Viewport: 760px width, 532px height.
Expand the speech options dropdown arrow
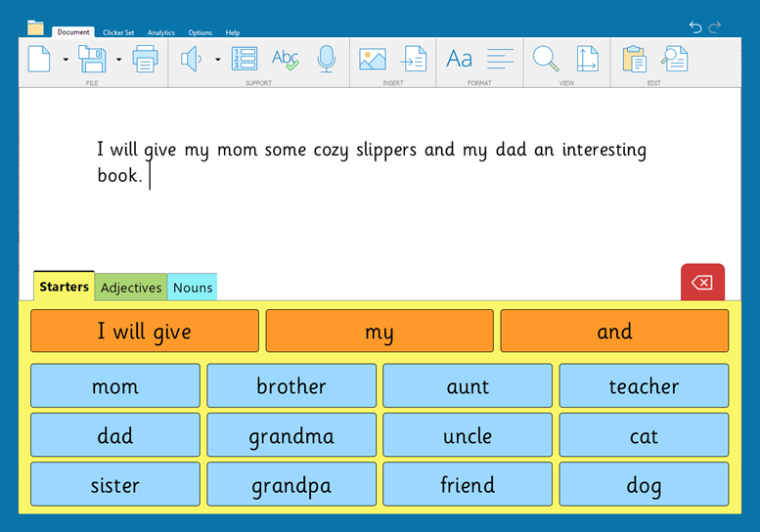pyautogui.click(x=217, y=60)
